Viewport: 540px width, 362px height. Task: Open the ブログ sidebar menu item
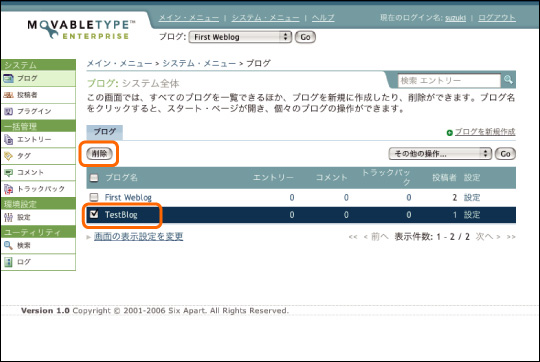39,78
